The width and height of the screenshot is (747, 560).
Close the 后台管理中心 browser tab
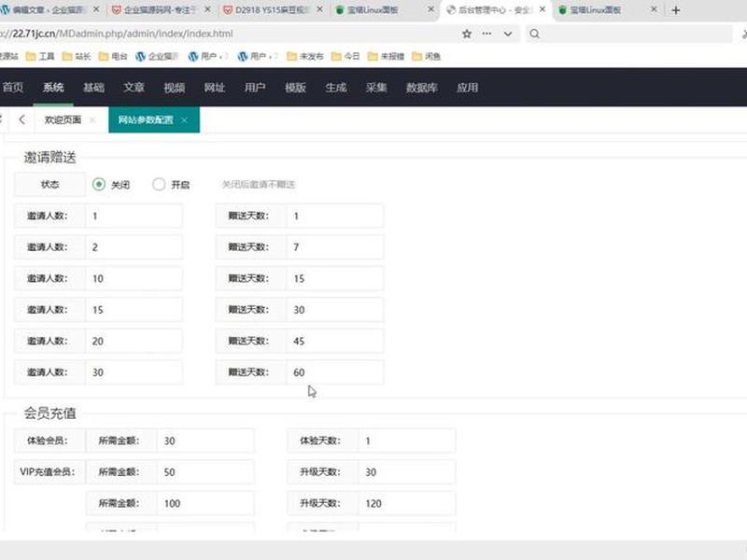pyautogui.click(x=543, y=9)
